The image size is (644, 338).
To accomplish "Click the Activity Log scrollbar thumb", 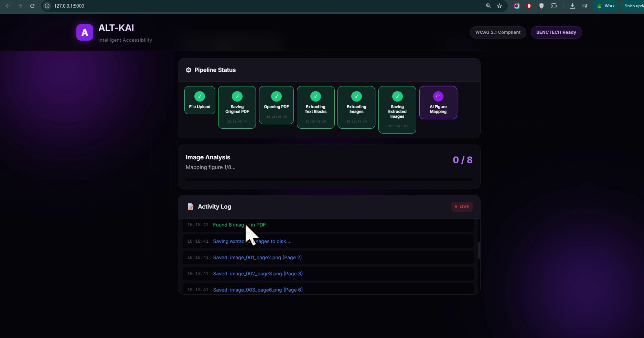I will (479, 250).
